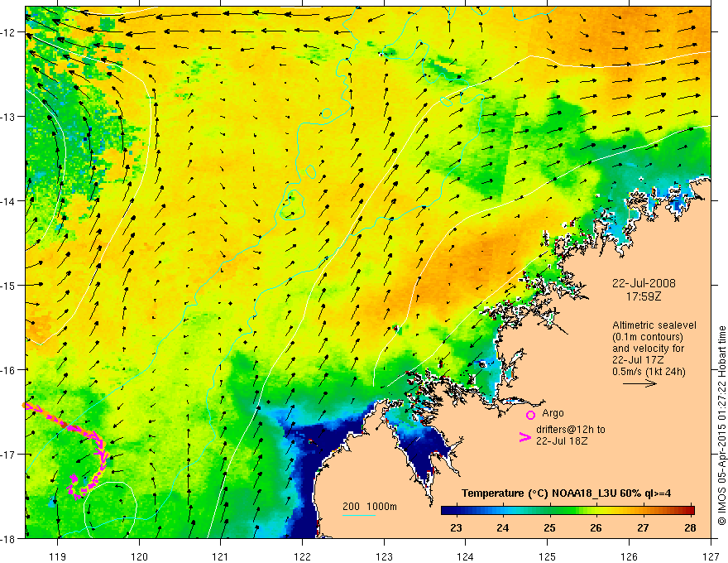Click the "17:59Z" time label
Screen dimensions: 728x563
pyautogui.click(x=644, y=296)
